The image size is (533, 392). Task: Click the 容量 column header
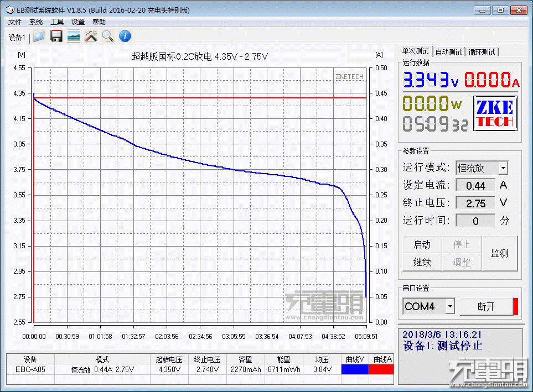coord(245,359)
